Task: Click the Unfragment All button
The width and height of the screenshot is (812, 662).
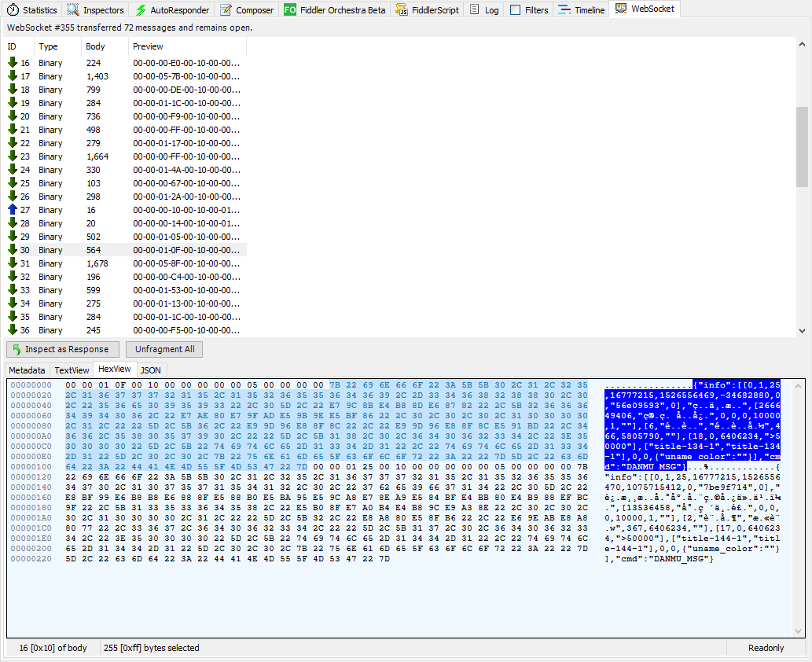Action: [164, 349]
